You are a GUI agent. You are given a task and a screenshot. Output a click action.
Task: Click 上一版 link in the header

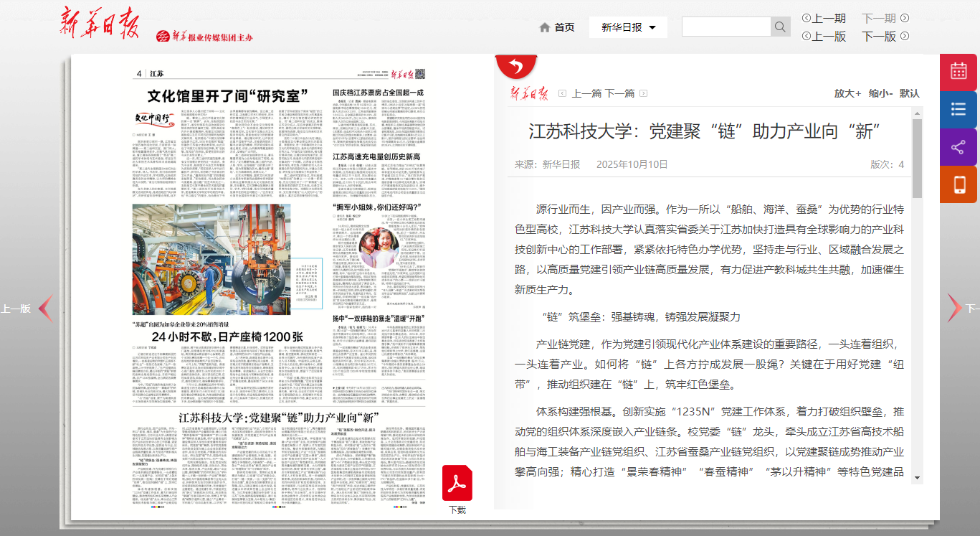click(x=824, y=36)
